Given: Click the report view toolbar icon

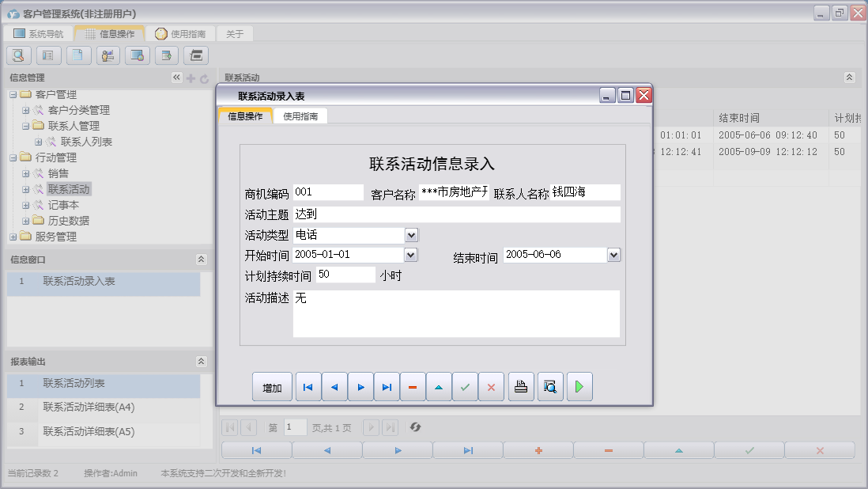Looking at the screenshot, I should (x=48, y=55).
